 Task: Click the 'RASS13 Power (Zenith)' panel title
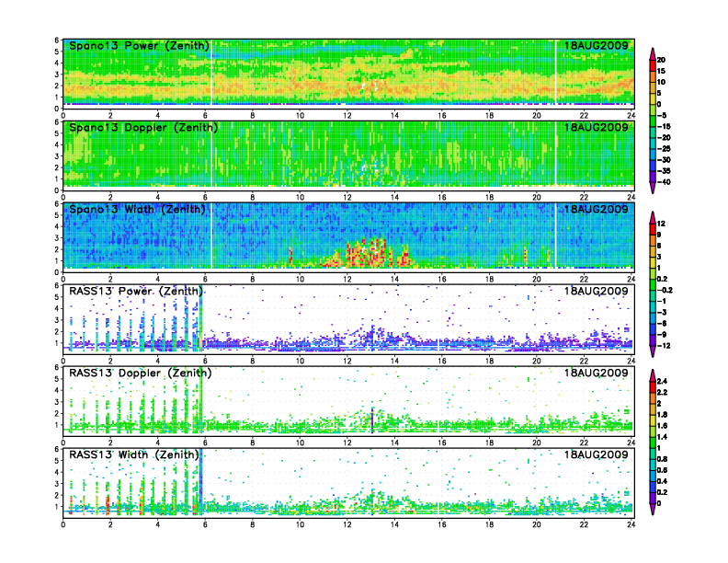[x=136, y=292]
